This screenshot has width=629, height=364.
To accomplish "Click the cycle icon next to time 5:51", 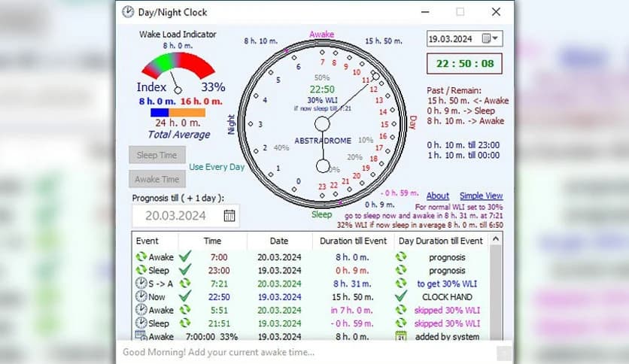I will (185, 310).
